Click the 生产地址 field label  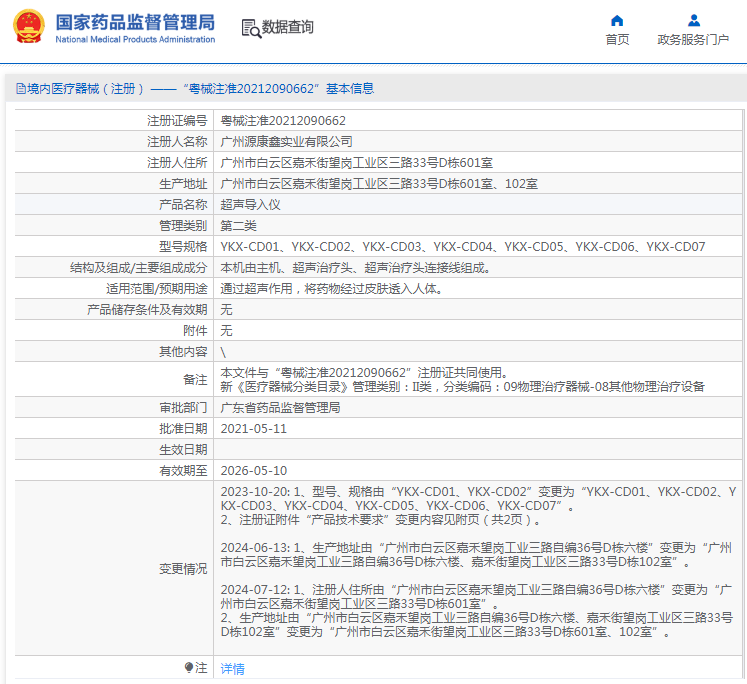pyautogui.click(x=183, y=184)
